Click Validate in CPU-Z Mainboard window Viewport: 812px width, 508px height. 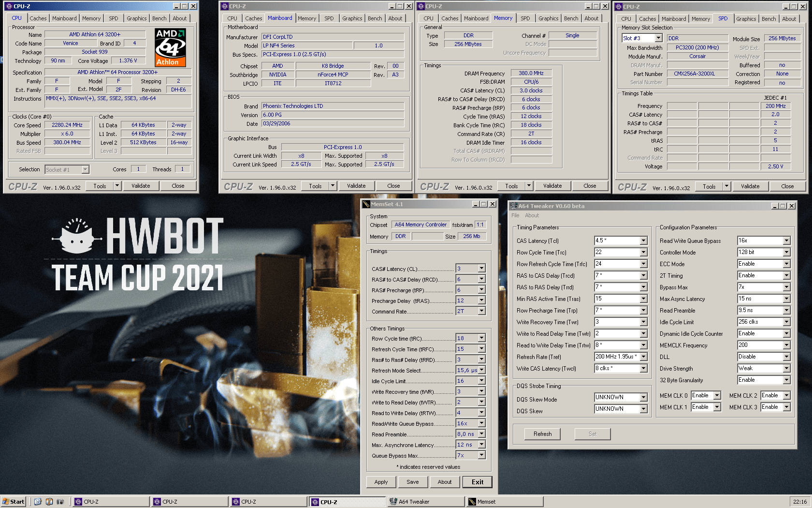pos(356,186)
